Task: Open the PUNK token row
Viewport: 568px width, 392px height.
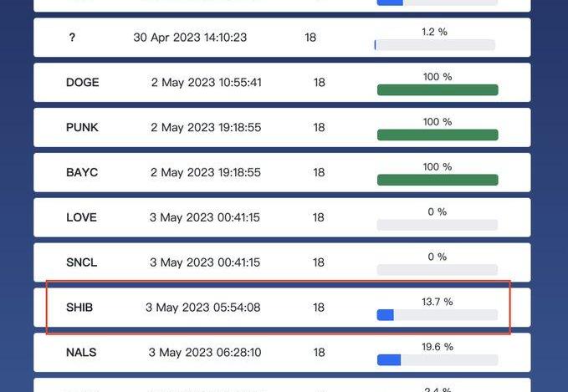Action: [282, 127]
